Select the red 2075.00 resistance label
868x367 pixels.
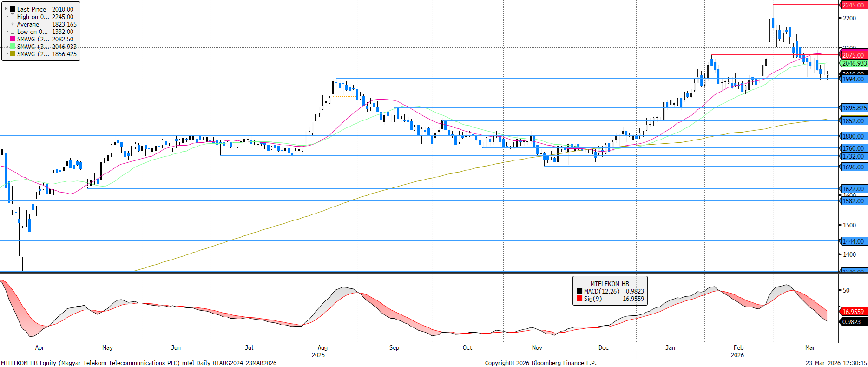click(853, 55)
